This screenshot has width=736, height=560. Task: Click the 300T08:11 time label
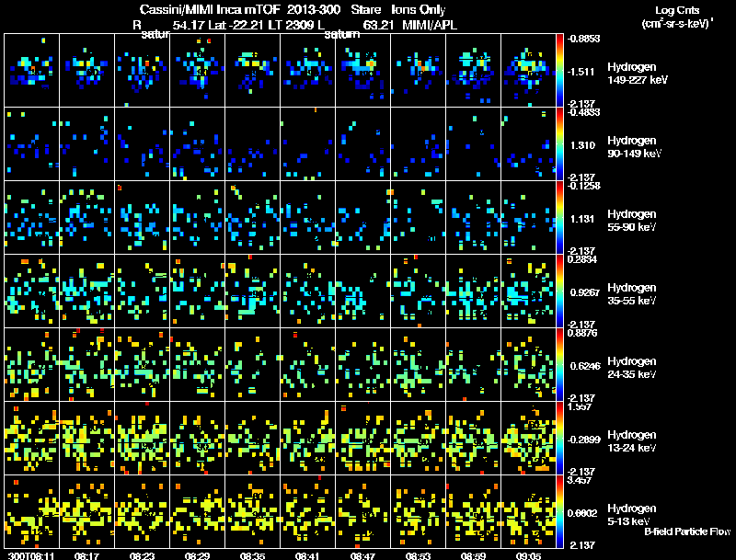point(31,555)
